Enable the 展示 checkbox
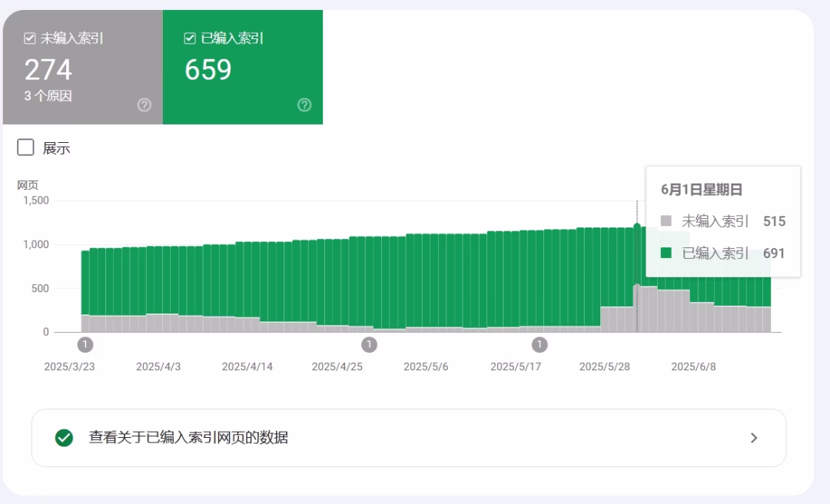This screenshot has width=830, height=504. pos(25,148)
